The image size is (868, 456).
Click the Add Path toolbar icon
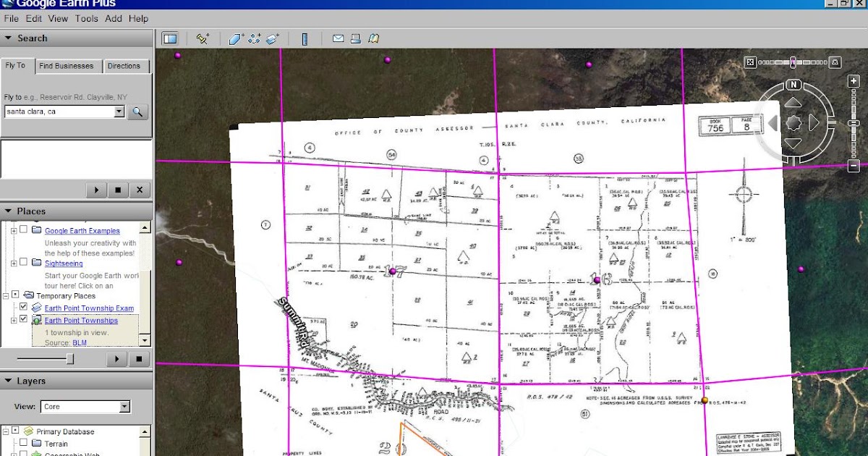click(x=254, y=39)
